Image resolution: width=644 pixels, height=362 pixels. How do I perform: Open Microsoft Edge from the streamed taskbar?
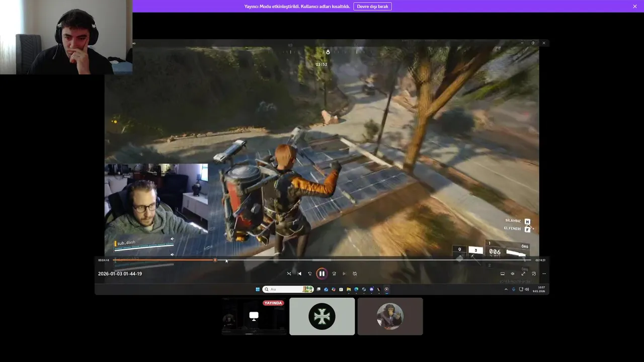(x=356, y=289)
